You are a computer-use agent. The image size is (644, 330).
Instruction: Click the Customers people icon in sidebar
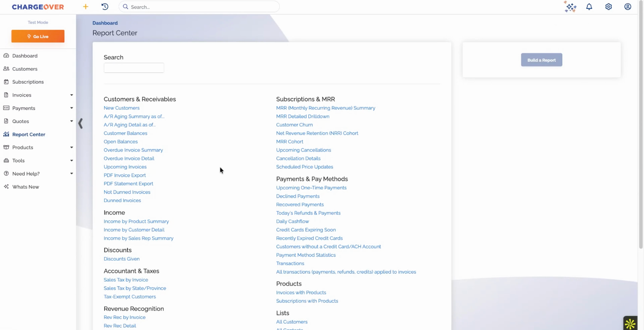pos(6,69)
